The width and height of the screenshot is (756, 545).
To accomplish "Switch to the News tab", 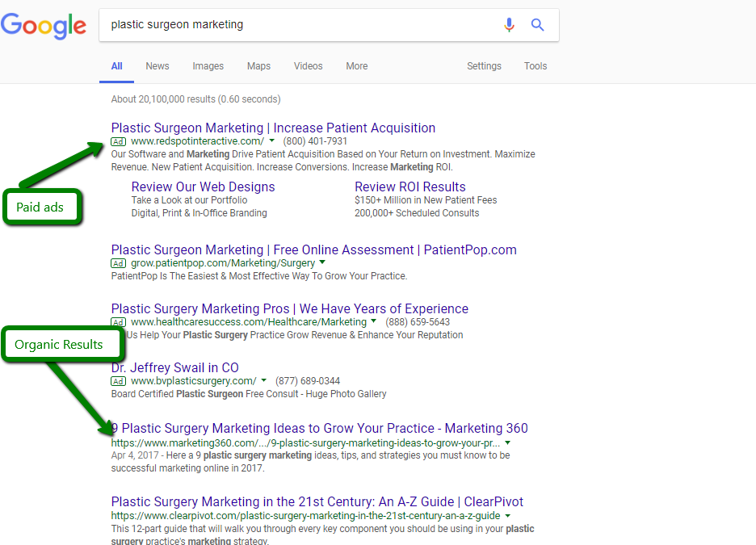I will (x=157, y=66).
